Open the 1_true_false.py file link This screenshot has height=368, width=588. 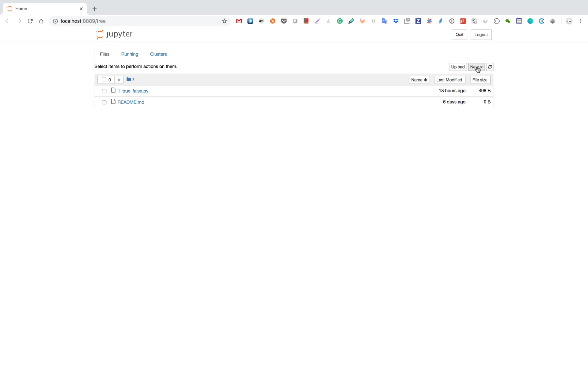click(x=133, y=91)
